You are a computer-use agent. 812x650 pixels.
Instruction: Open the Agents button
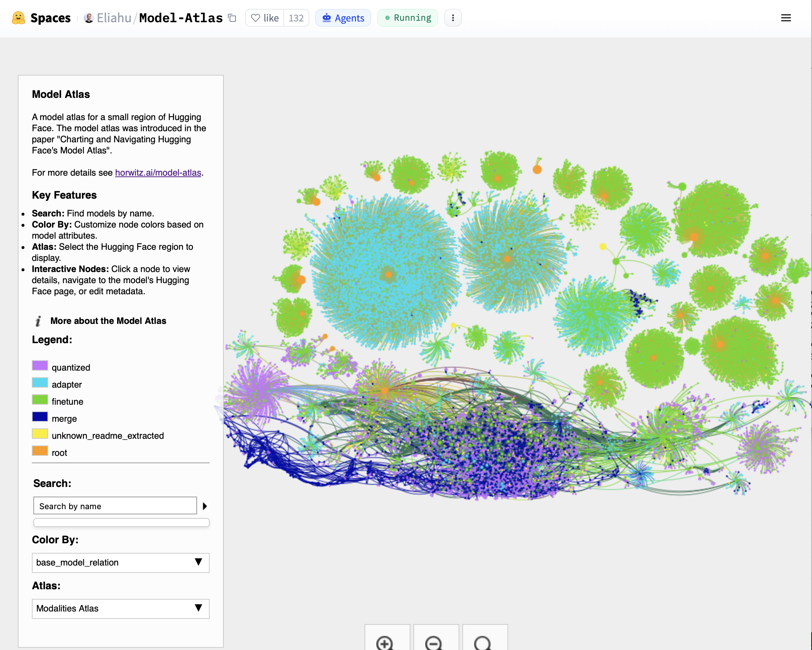point(343,18)
